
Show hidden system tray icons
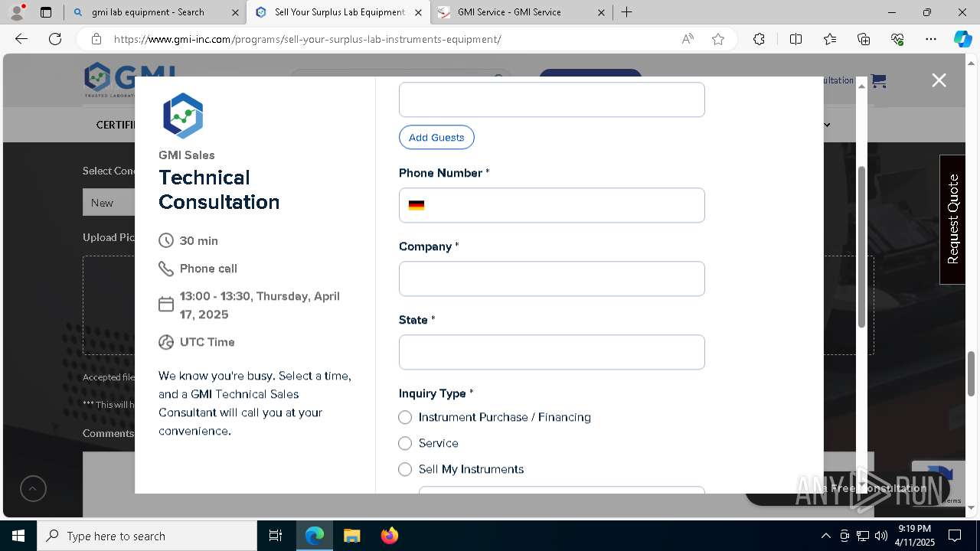click(x=825, y=536)
